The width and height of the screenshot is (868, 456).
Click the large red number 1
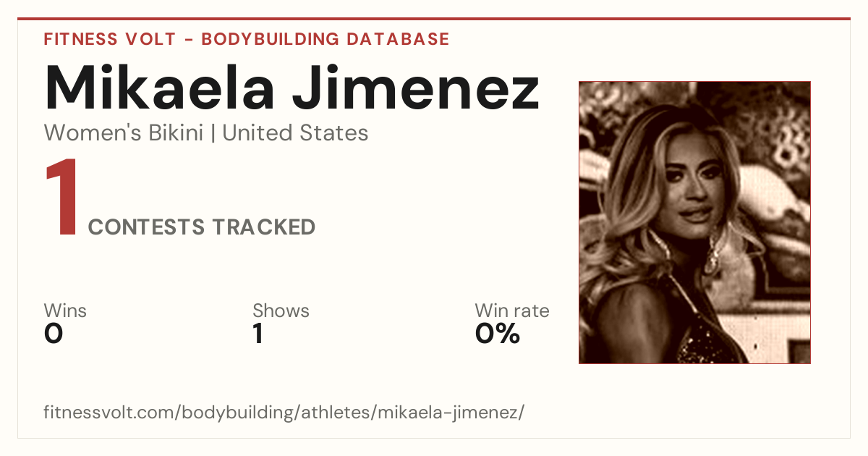[x=61, y=199]
